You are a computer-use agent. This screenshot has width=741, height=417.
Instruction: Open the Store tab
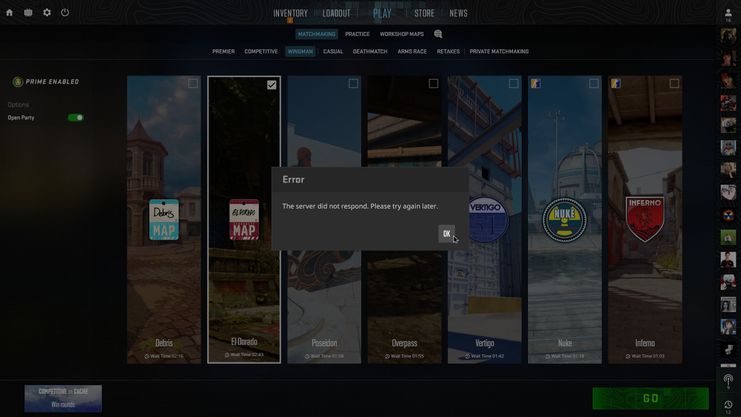tap(424, 13)
